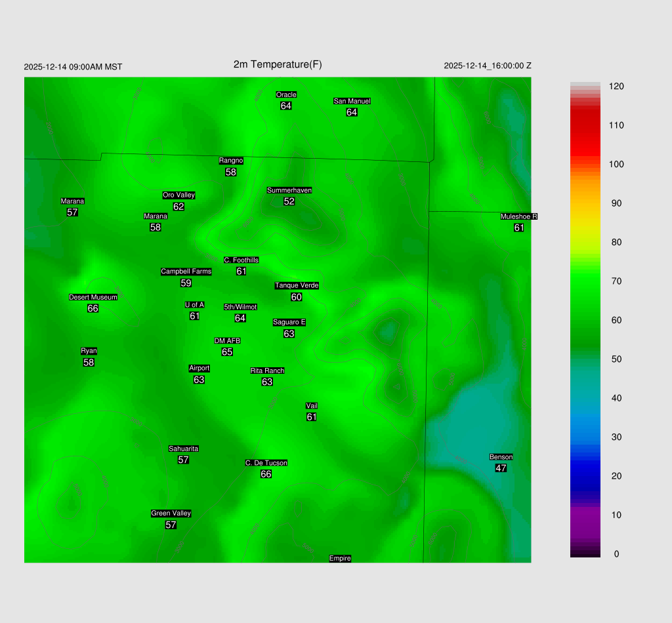Click the Muleshoe R station label

point(518,216)
